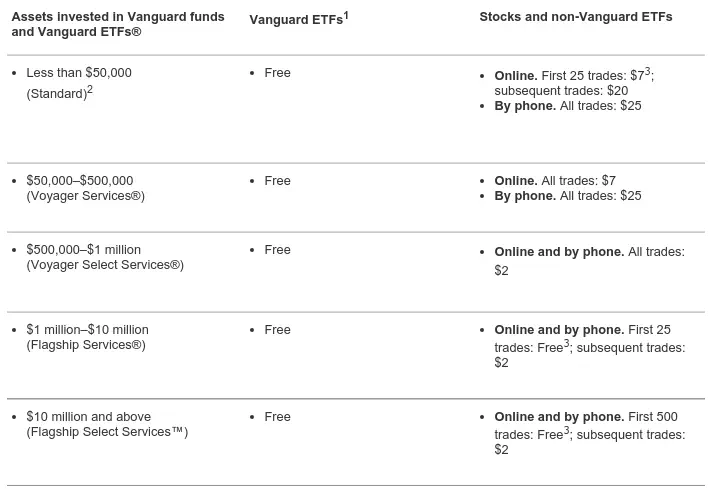
Task: Click footnote 3 after the $7 price
Action: (649, 70)
